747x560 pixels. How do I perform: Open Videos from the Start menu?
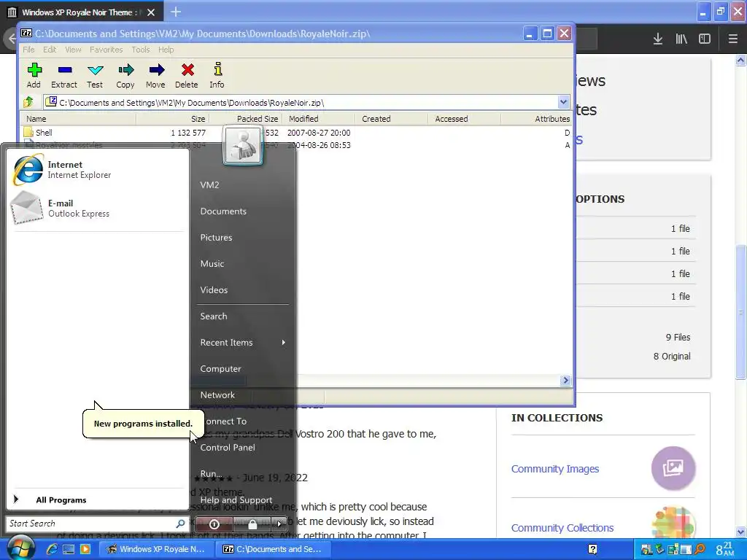point(214,289)
